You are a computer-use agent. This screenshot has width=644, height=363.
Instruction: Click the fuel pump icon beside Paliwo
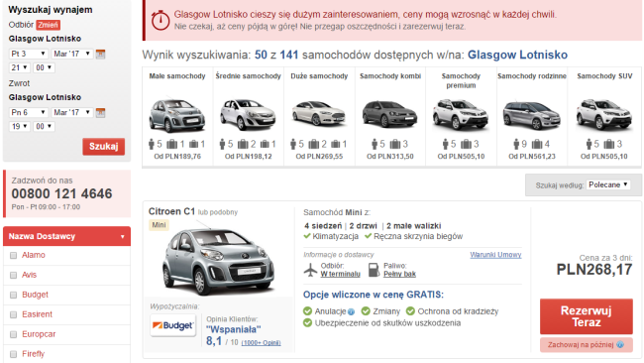click(374, 270)
